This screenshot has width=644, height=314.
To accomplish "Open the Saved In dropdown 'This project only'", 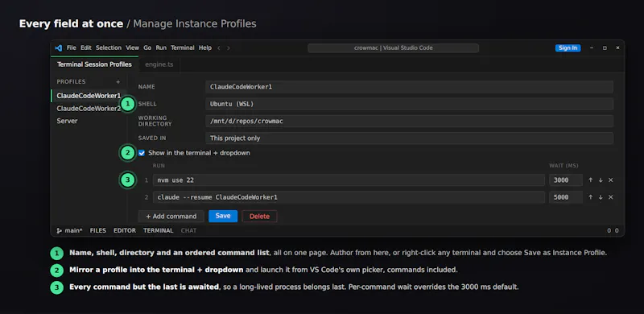I will [409, 138].
